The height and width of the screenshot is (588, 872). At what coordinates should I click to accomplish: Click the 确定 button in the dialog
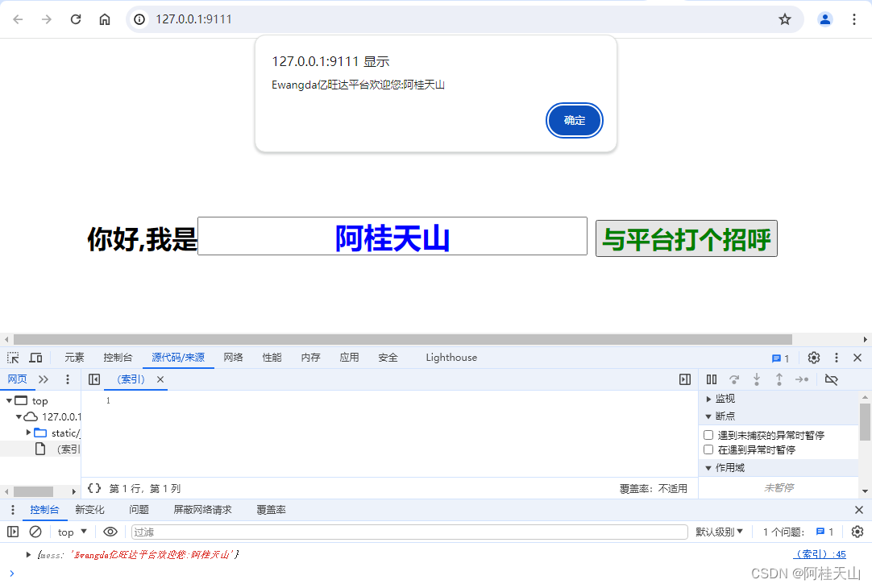574,120
